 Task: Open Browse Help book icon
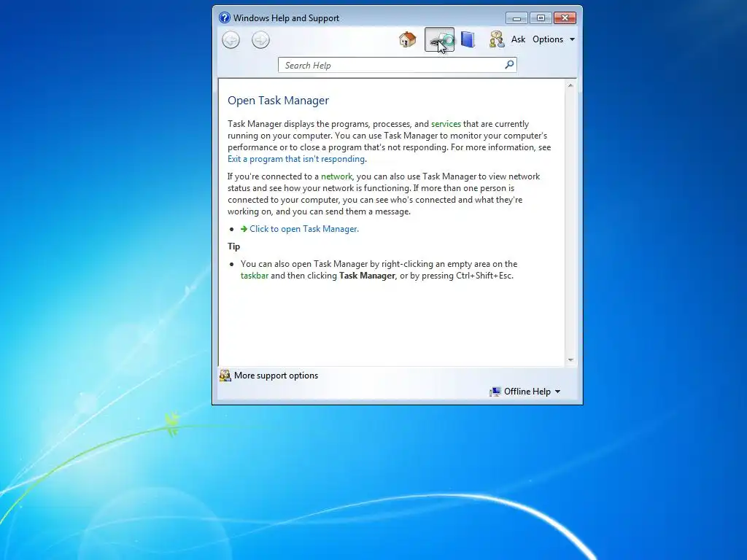pyautogui.click(x=468, y=39)
